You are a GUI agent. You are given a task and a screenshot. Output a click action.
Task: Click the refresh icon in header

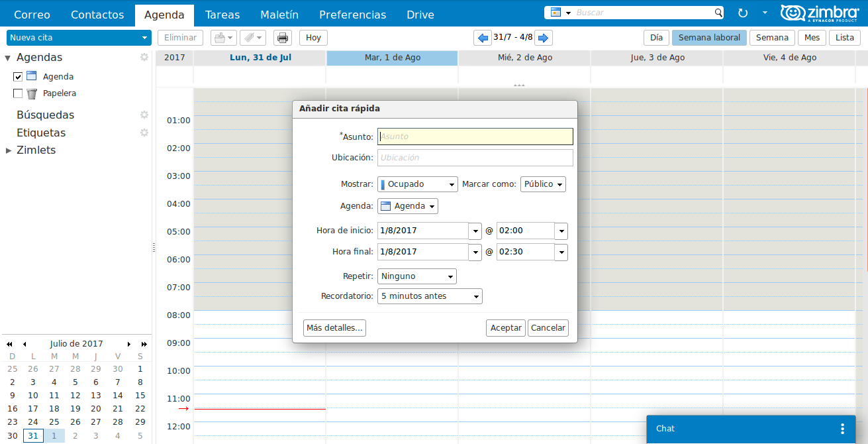(x=743, y=13)
